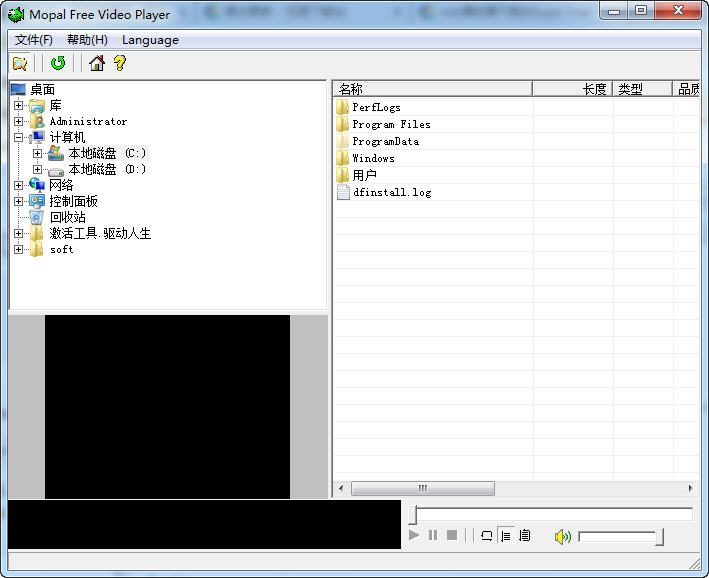The width and height of the screenshot is (709, 578).
Task: Sort by the 品质 column header
Action: point(685,89)
